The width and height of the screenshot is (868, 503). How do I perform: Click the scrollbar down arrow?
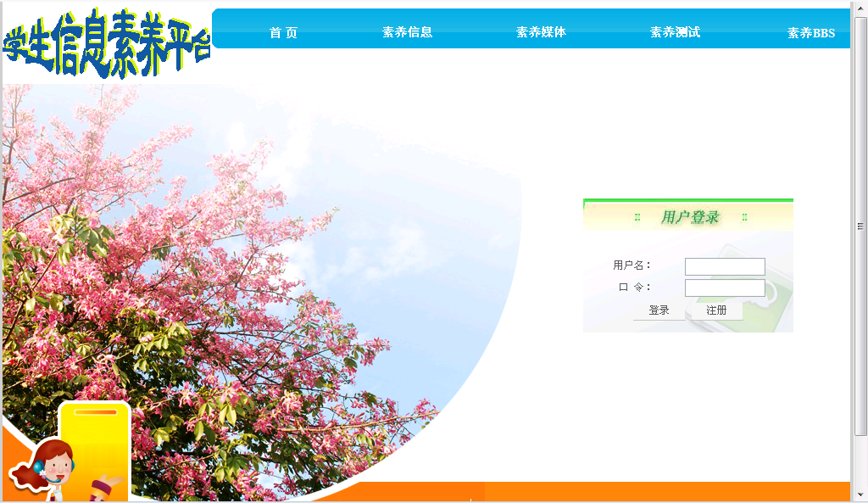(x=860, y=494)
